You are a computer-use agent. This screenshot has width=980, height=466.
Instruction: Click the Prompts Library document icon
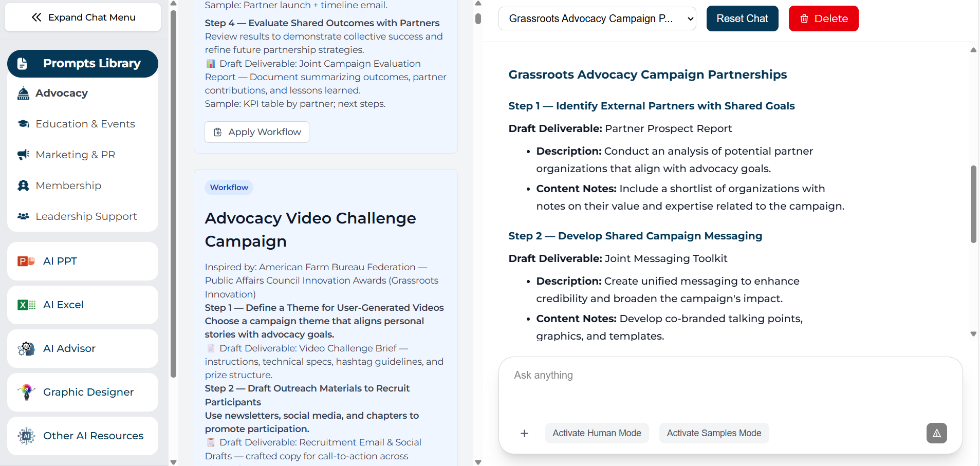tap(22, 64)
